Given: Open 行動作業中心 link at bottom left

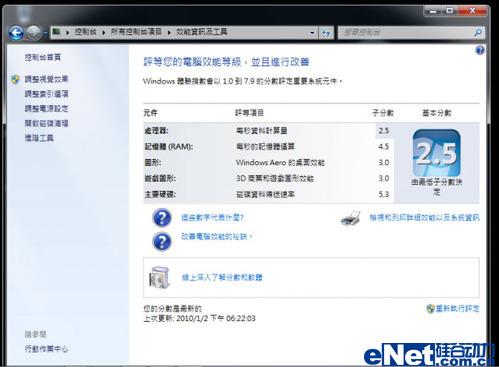Looking at the screenshot, I should pos(46,349).
